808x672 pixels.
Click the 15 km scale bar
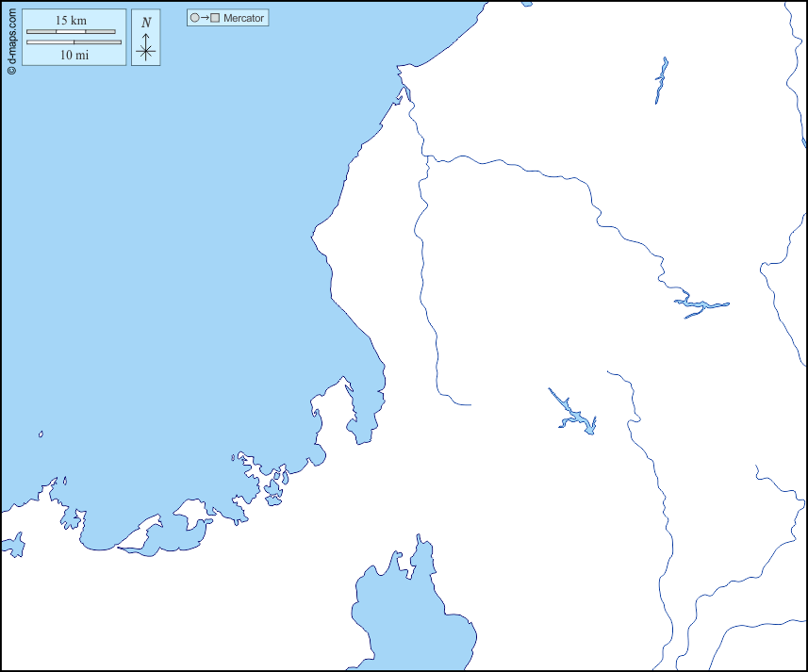pyautogui.click(x=71, y=31)
